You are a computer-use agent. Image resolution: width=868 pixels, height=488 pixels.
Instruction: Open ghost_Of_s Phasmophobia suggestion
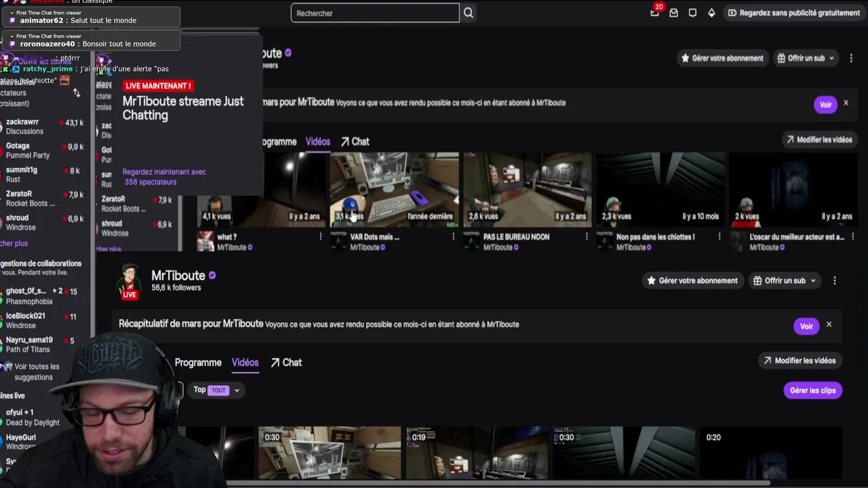click(x=43, y=296)
